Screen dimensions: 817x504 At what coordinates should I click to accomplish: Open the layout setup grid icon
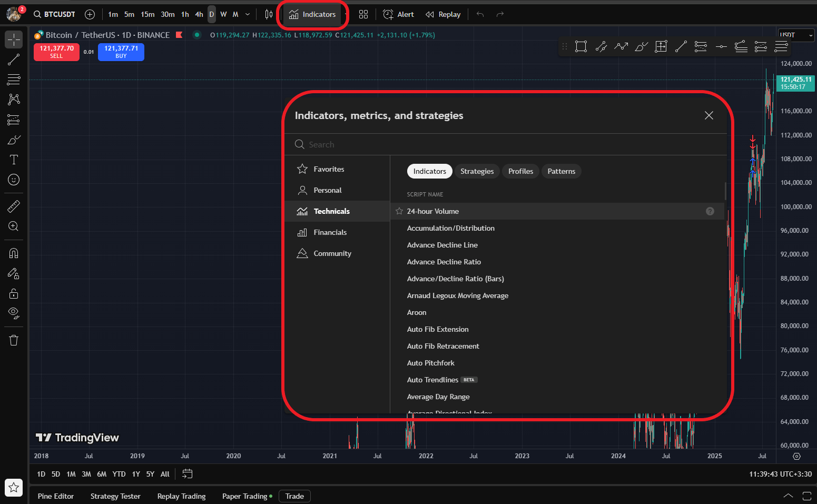click(363, 14)
